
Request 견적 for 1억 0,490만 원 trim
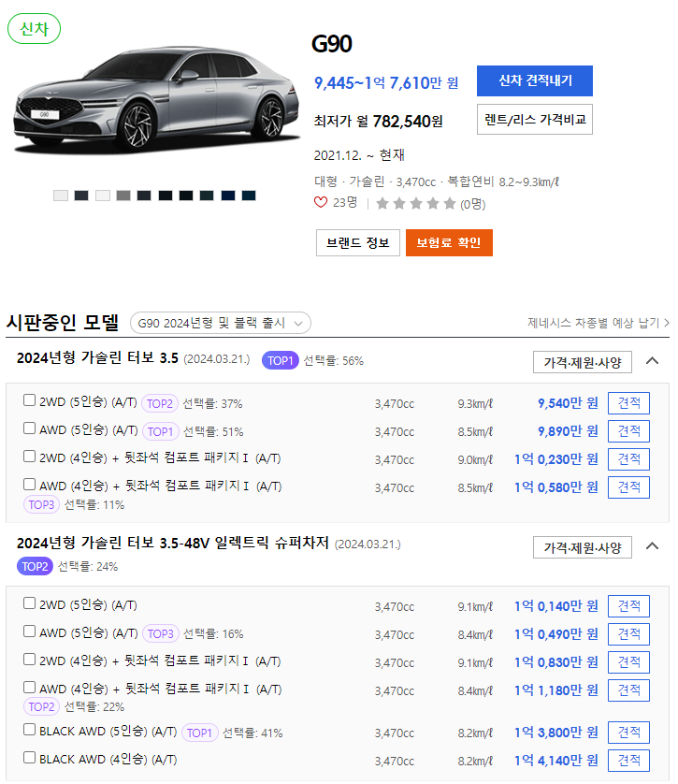(628, 634)
